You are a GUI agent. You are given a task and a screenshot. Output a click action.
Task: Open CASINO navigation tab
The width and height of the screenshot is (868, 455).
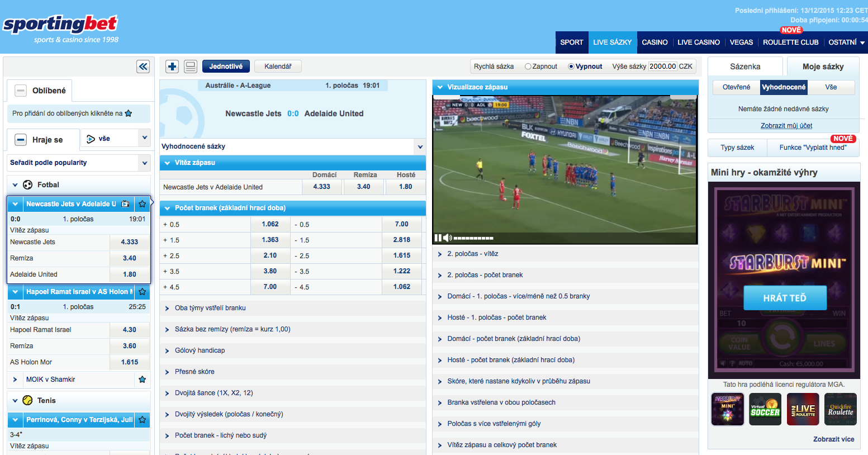pos(654,42)
